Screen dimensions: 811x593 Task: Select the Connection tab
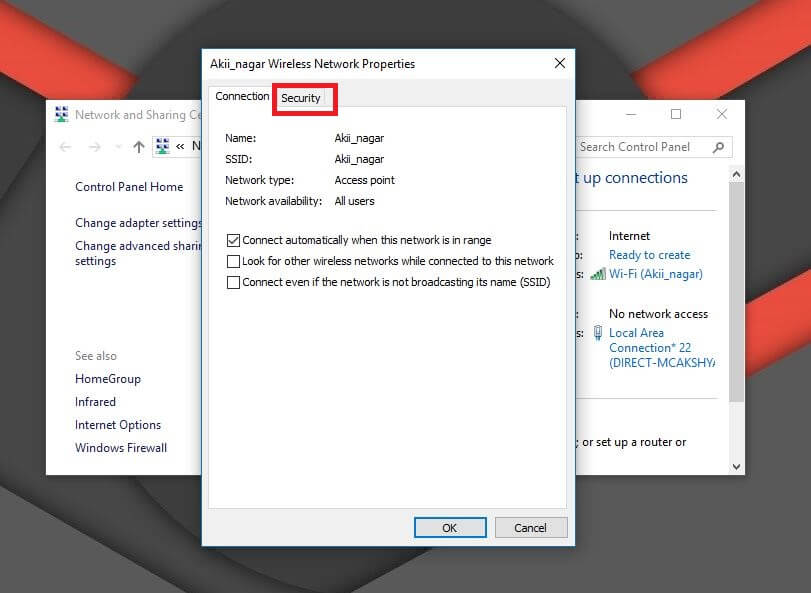(x=242, y=96)
